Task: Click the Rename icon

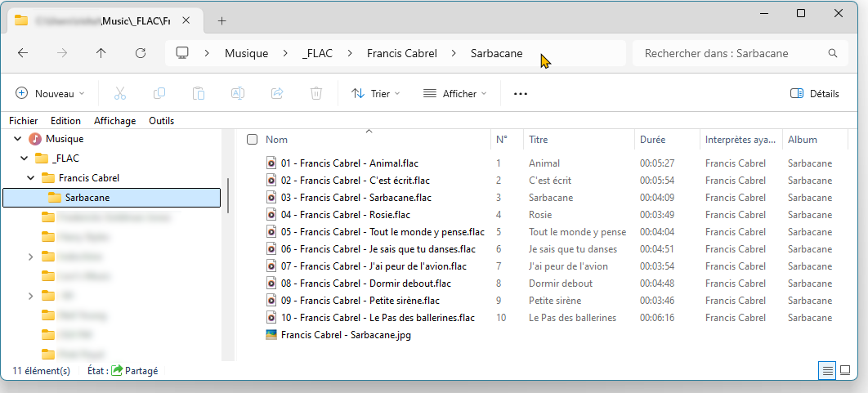Action: pos(238,93)
